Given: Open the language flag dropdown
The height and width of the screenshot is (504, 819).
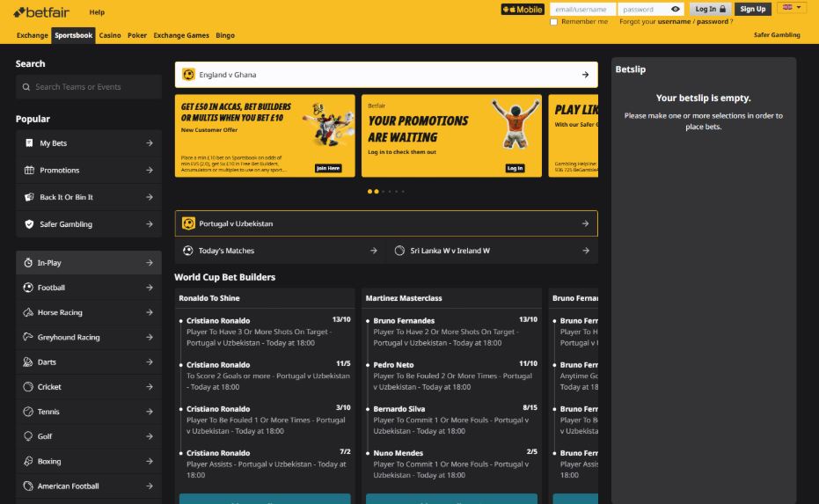Looking at the screenshot, I should 792,7.
